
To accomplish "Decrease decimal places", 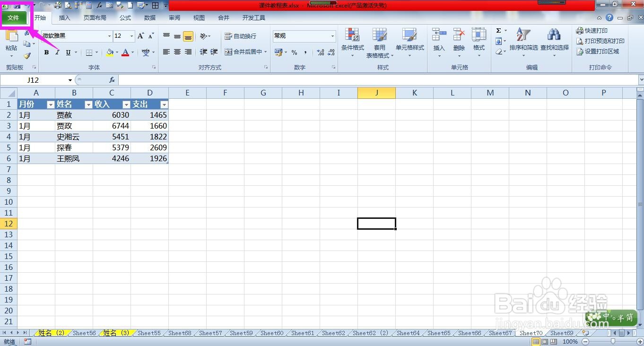I will pyautogui.click(x=331, y=52).
